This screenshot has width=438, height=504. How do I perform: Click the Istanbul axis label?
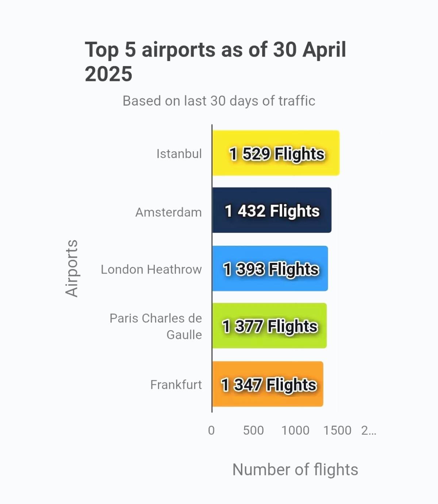tap(179, 154)
